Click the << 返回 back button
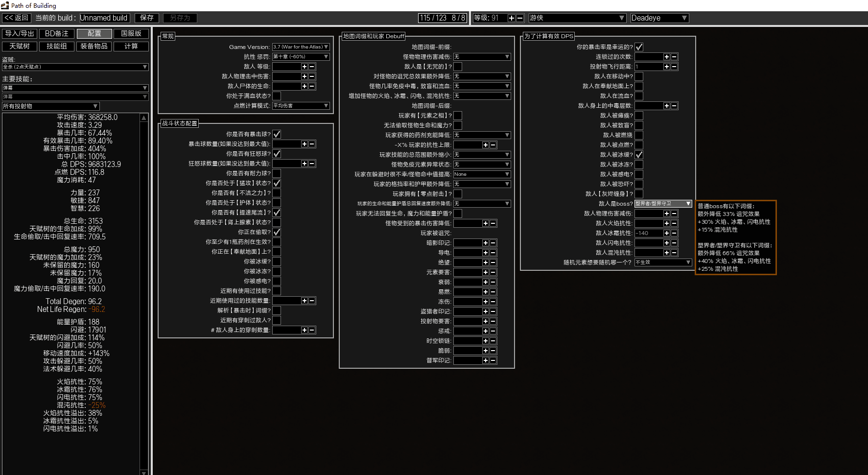The image size is (868, 475). coord(17,18)
